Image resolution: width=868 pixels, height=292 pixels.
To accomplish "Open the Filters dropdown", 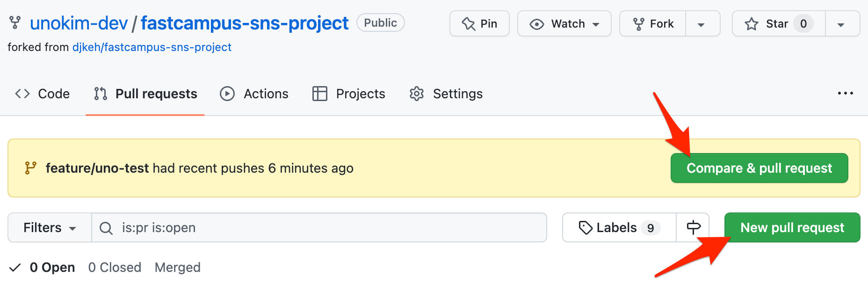I will pos(50,228).
